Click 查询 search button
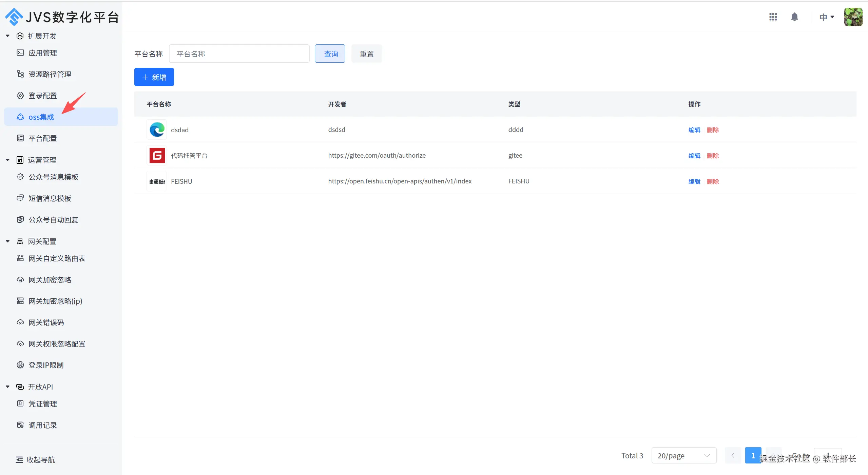This screenshot has height=475, width=868. tap(330, 54)
